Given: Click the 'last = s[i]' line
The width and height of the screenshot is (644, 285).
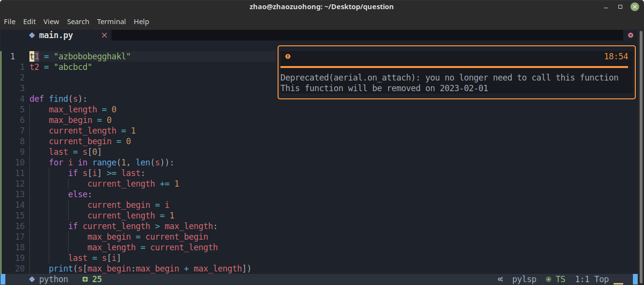Looking at the screenshot, I should (x=95, y=258).
